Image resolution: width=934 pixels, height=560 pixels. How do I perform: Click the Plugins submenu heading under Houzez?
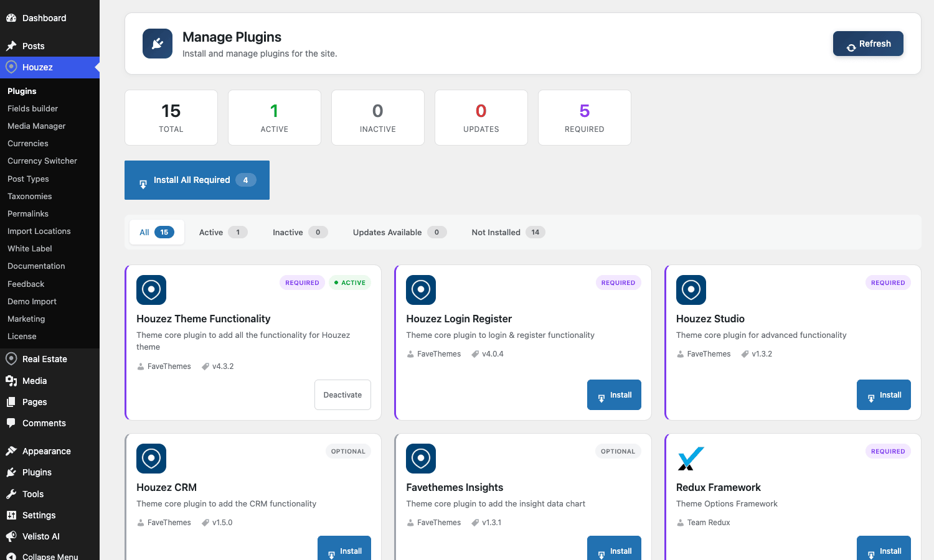pyautogui.click(x=22, y=91)
